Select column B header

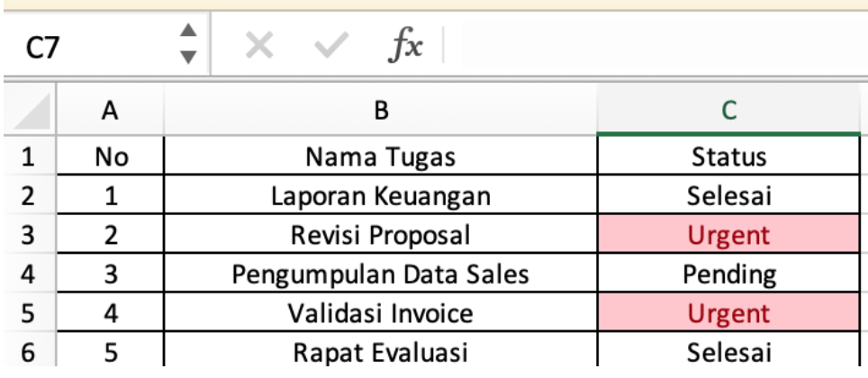click(381, 111)
